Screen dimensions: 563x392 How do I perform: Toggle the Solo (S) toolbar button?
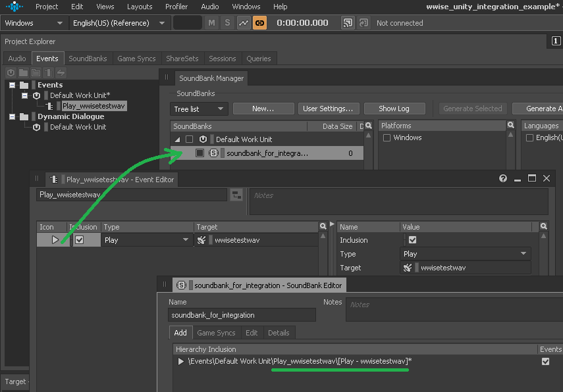click(227, 23)
